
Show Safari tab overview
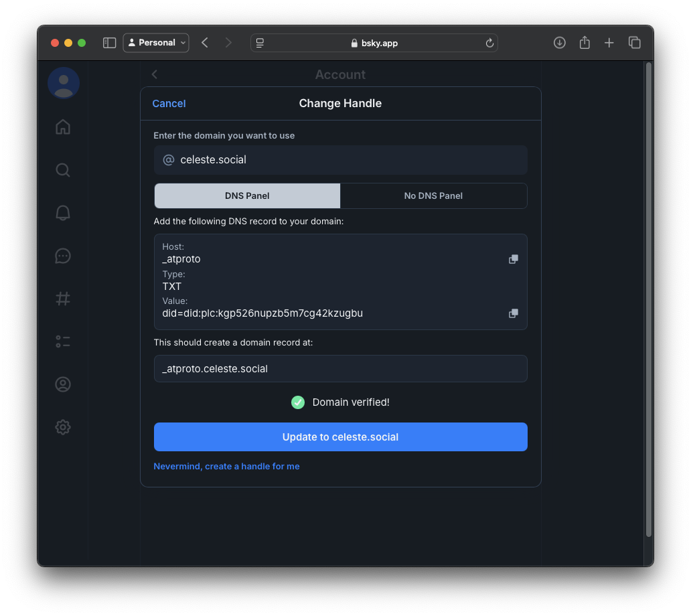tap(635, 43)
